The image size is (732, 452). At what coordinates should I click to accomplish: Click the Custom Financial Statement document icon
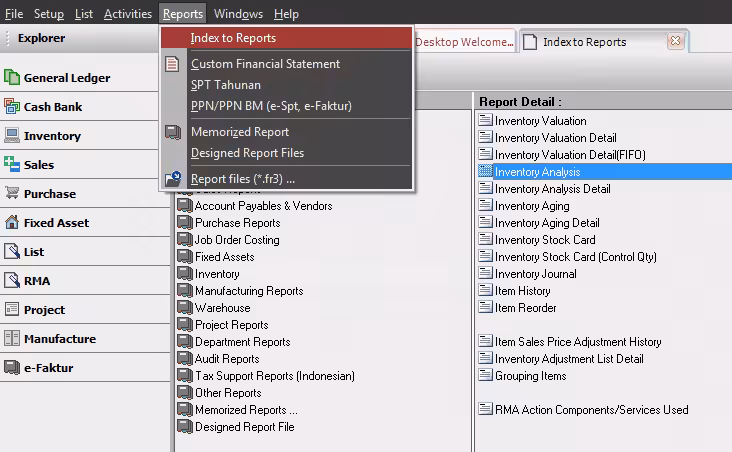click(x=172, y=64)
